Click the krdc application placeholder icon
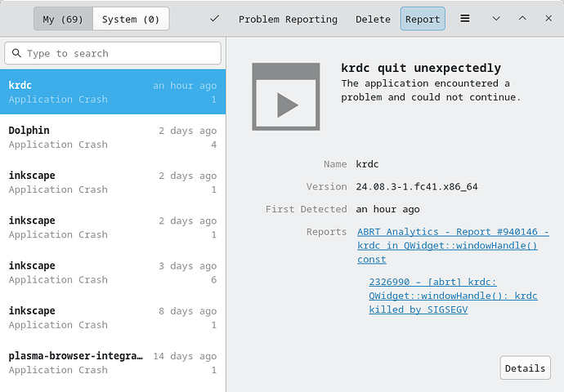This screenshot has height=392, width=564. pos(286,96)
